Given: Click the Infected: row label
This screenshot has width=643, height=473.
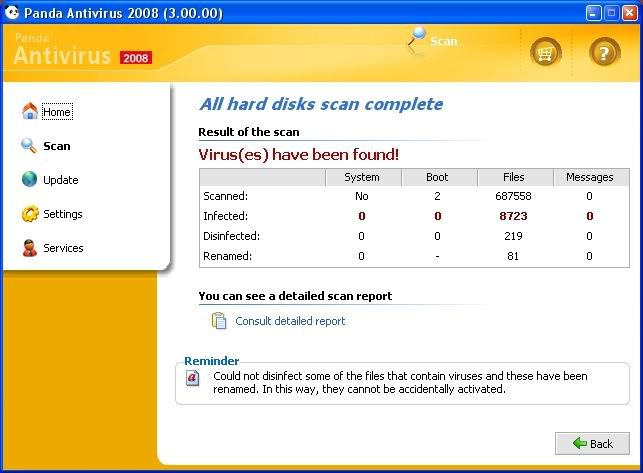Looking at the screenshot, I should coord(226,216).
